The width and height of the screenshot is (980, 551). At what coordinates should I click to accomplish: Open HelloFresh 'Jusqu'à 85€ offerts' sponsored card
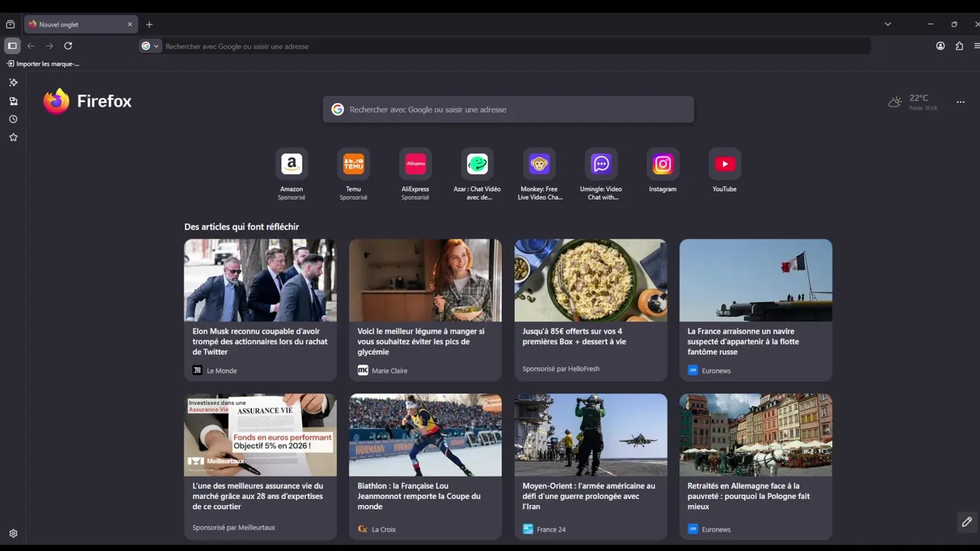pos(590,310)
